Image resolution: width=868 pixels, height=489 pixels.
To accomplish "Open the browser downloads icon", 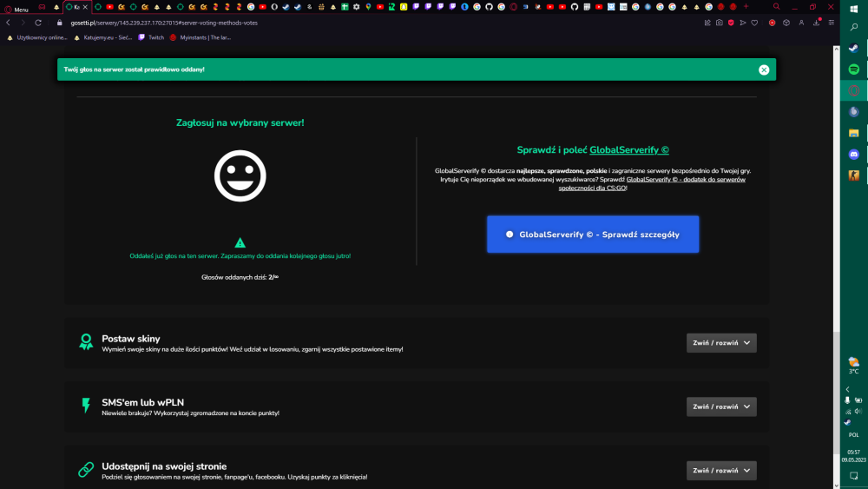I will click(817, 23).
